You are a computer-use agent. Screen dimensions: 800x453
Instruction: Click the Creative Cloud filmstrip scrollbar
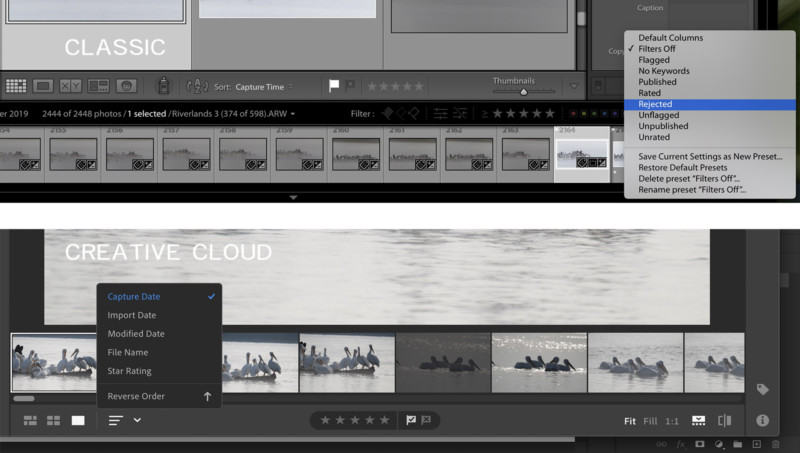coord(24,398)
